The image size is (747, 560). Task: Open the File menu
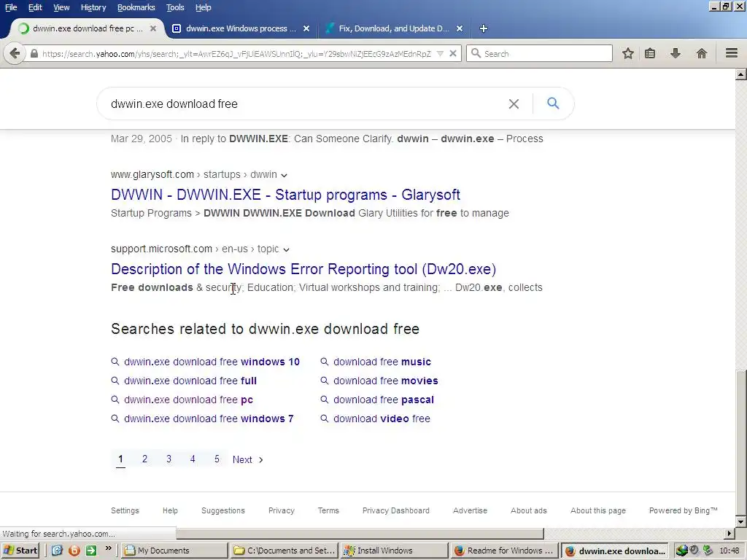[10, 7]
